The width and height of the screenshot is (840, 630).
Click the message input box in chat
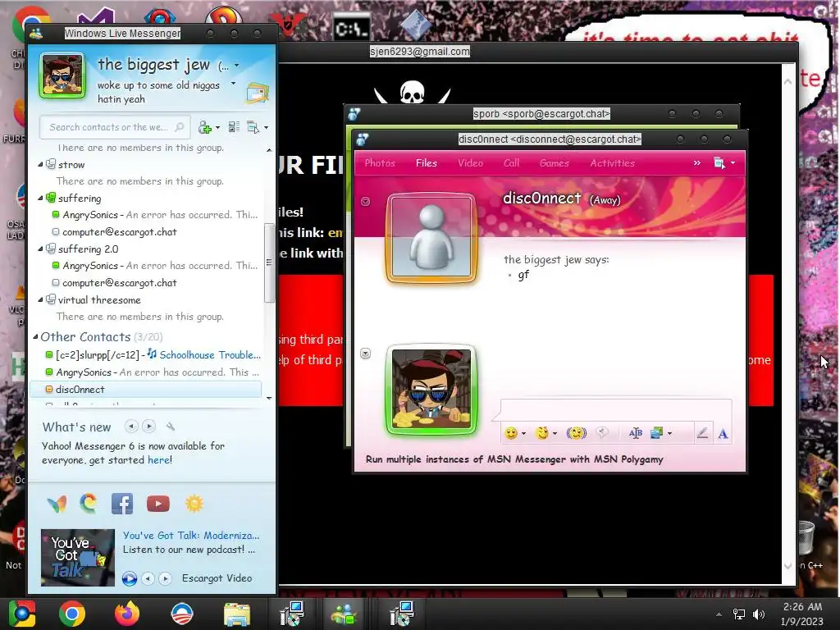tap(616, 409)
